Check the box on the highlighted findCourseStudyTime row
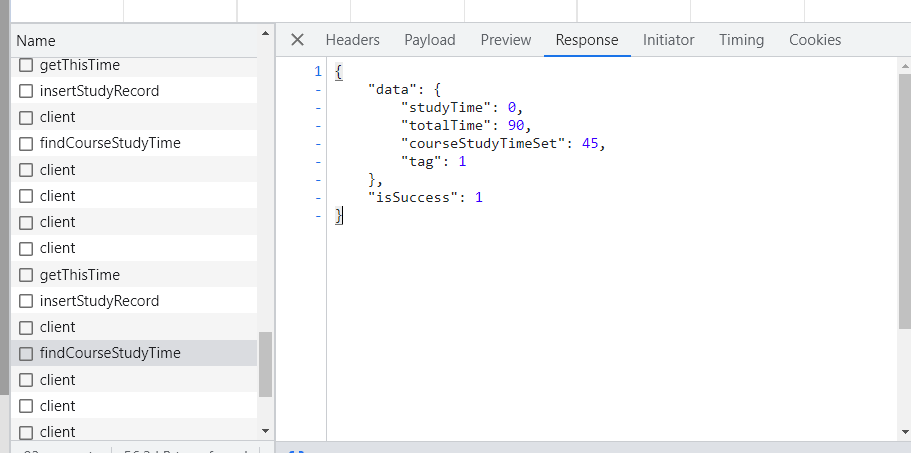The width and height of the screenshot is (911, 453). click(x=27, y=353)
